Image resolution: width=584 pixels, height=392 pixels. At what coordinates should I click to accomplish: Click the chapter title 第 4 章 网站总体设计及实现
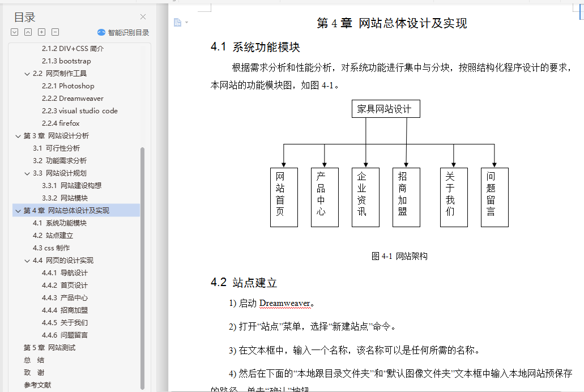[392, 23]
